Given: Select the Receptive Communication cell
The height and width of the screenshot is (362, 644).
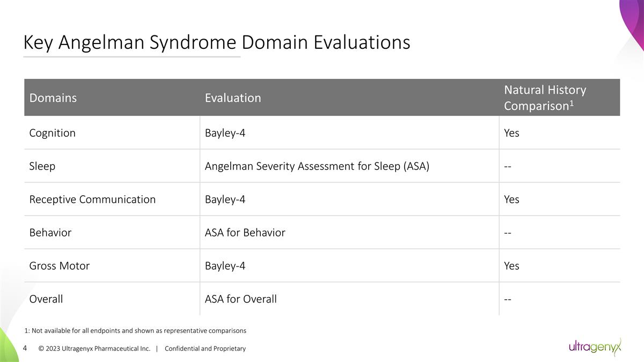Looking at the screenshot, I should click(92, 200).
